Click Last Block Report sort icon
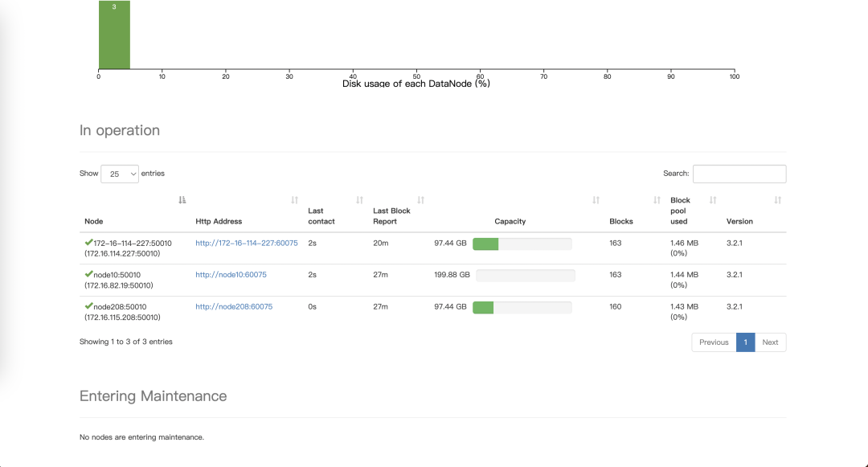 (x=420, y=200)
